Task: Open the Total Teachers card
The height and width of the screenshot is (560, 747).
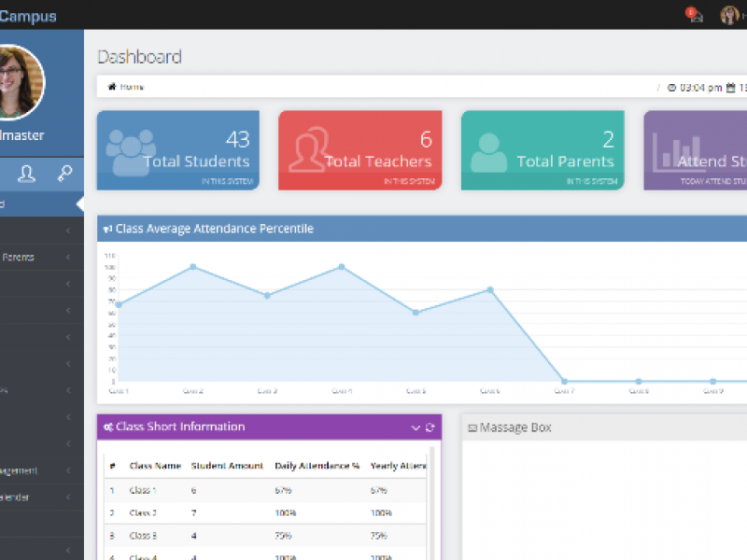Action: click(x=359, y=150)
